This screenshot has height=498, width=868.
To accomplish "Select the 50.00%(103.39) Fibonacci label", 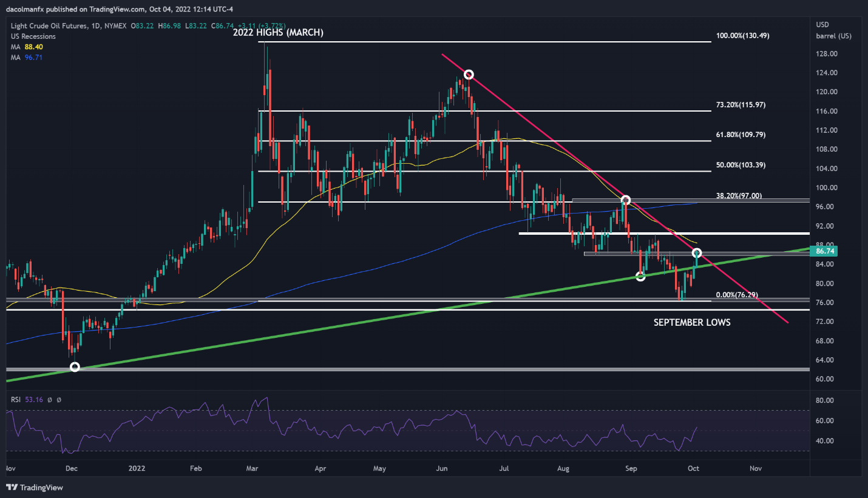I will pos(741,165).
